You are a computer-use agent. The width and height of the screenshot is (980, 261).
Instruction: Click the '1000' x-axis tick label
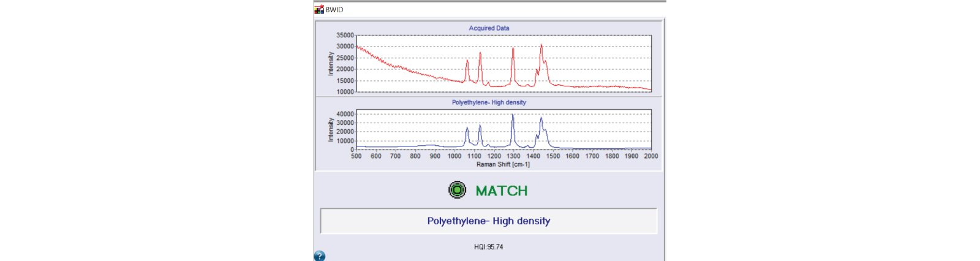454,156
